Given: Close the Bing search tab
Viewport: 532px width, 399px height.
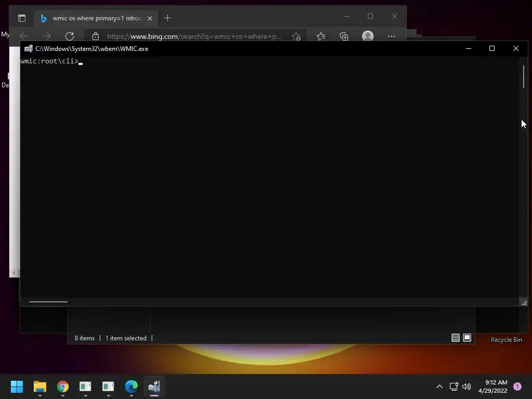Looking at the screenshot, I should pos(150,18).
